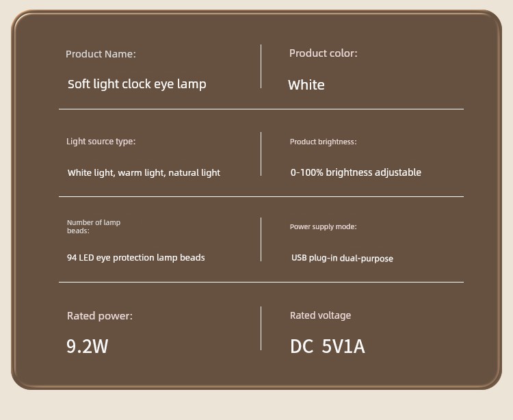
Task: Click the 'Rated power:' label
Action: coord(100,316)
